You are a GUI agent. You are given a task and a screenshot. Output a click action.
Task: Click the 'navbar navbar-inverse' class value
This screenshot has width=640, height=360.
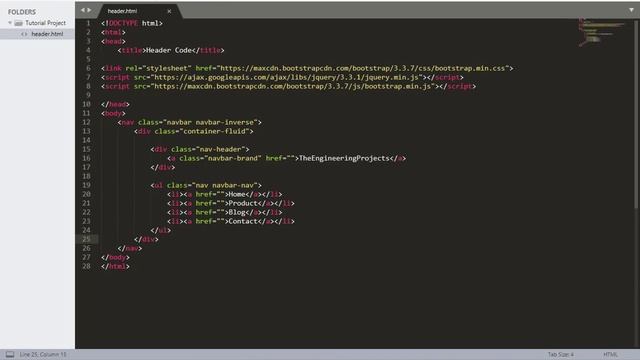(210, 122)
